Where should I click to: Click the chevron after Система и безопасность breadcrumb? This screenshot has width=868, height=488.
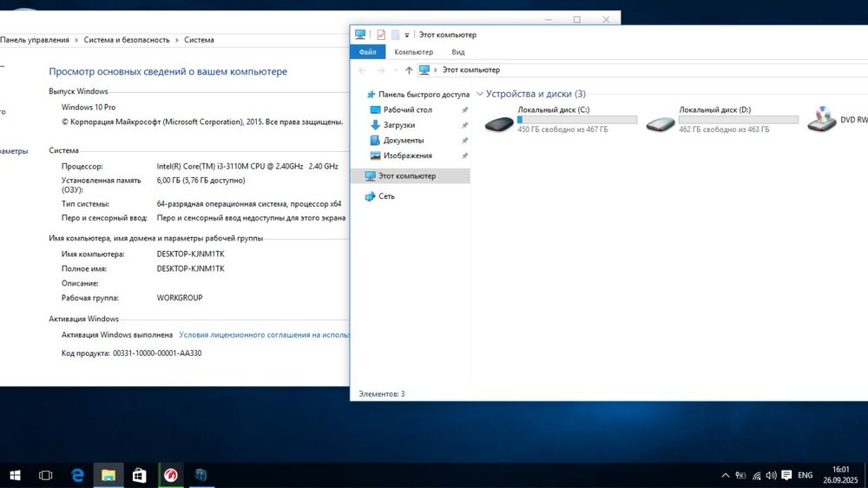pos(177,40)
